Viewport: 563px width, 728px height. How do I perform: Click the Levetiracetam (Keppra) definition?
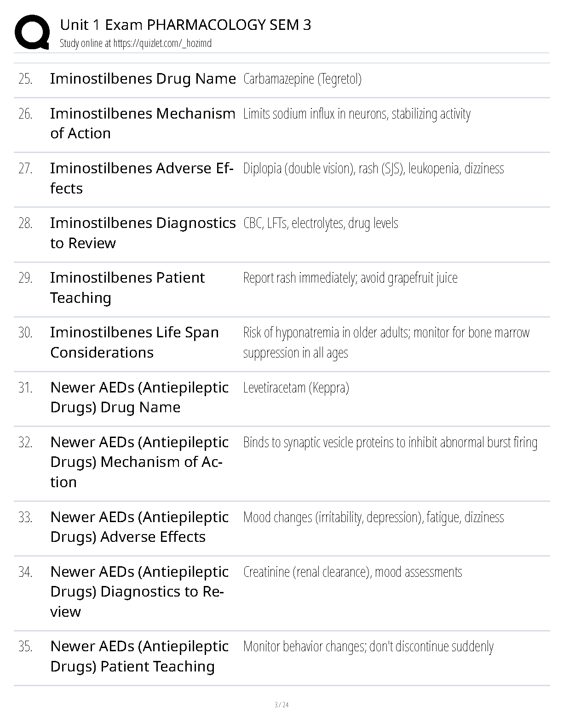[296, 388]
